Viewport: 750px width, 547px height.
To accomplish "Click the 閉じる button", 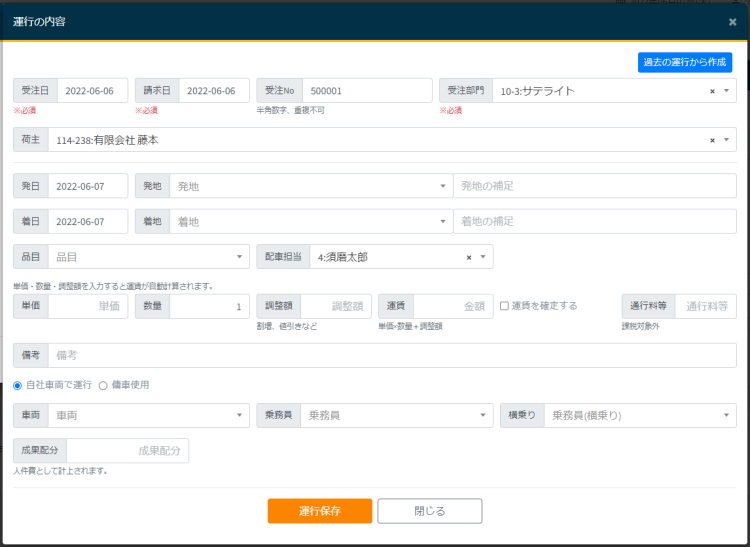I will (x=430, y=511).
